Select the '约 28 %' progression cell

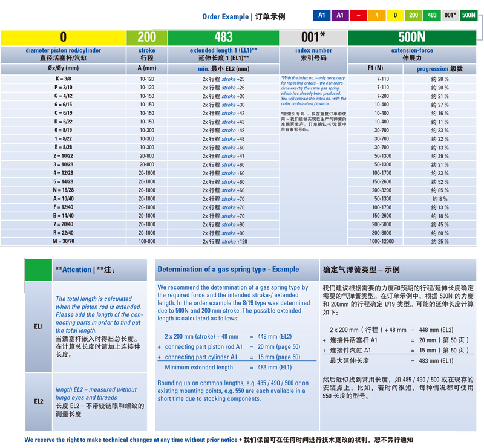pos(440,79)
